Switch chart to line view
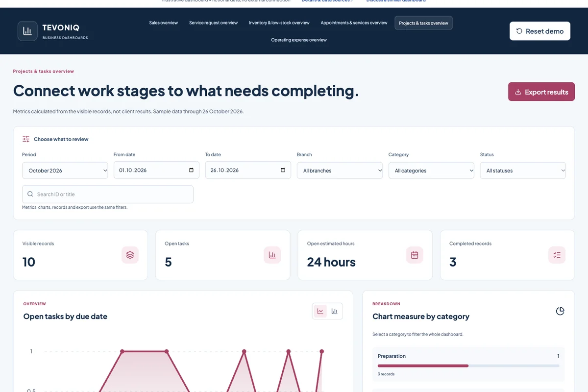The width and height of the screenshot is (588, 392). pyautogui.click(x=320, y=311)
